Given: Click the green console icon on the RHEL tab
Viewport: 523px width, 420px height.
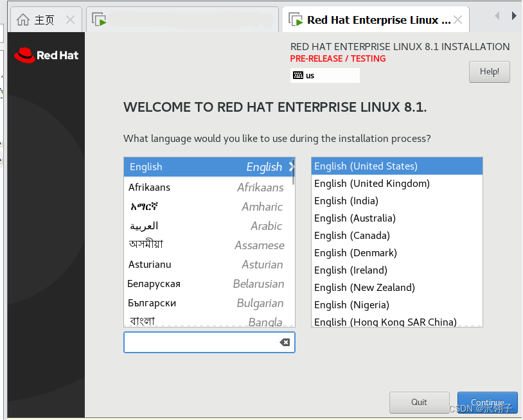Looking at the screenshot, I should coord(296,19).
